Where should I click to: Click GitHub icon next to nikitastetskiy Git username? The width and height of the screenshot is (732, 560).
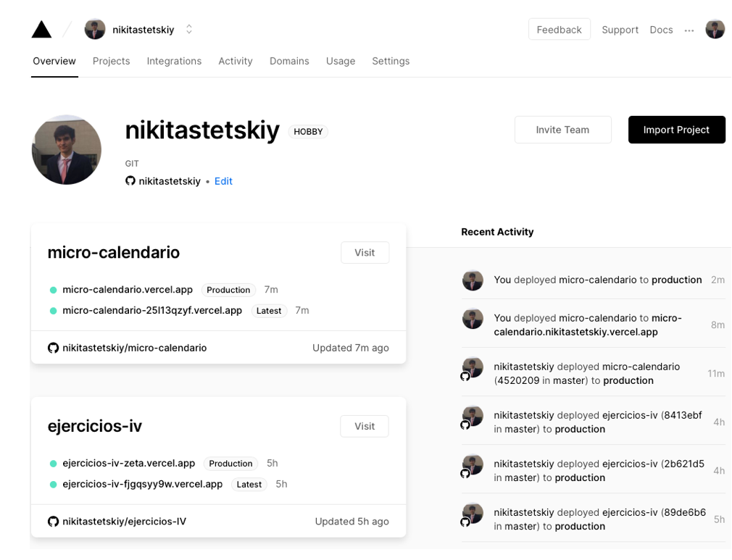(x=130, y=181)
